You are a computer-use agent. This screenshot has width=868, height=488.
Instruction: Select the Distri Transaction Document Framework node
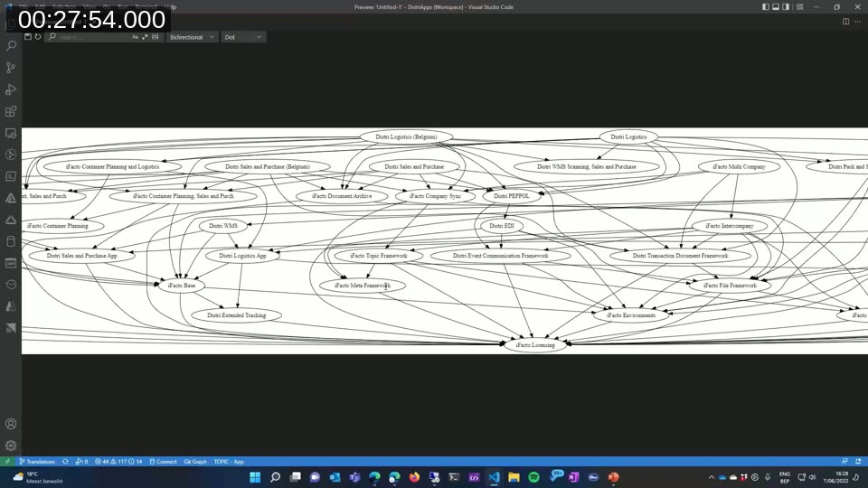[680, 256]
